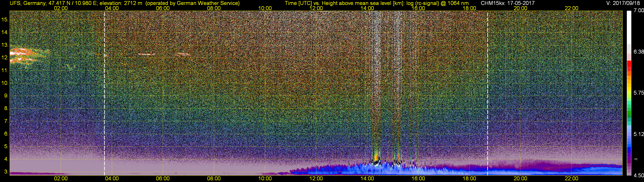Click the height axis label '13.'
Image resolution: width=644 pixels, height=182 pixels.
click(x=5, y=45)
